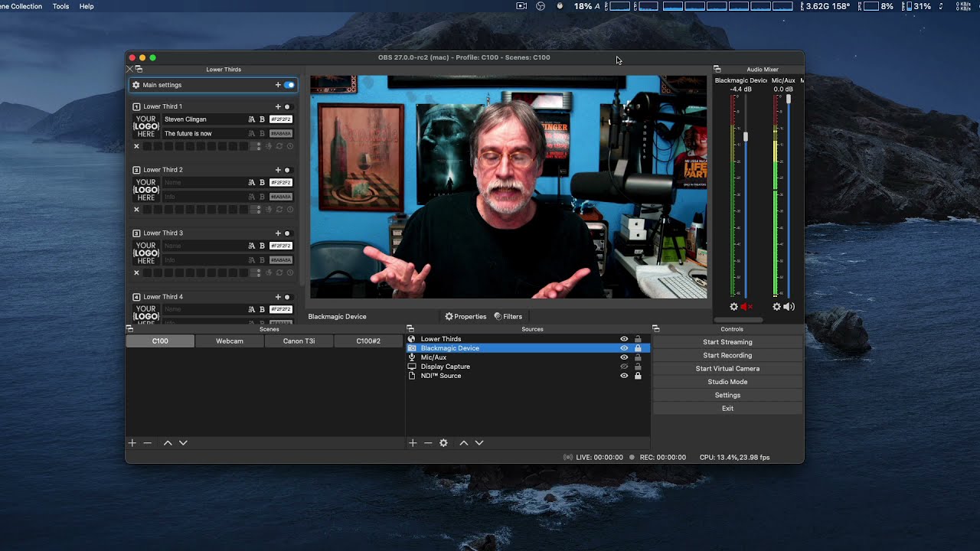
Task: Click Start Streaming
Action: point(727,342)
